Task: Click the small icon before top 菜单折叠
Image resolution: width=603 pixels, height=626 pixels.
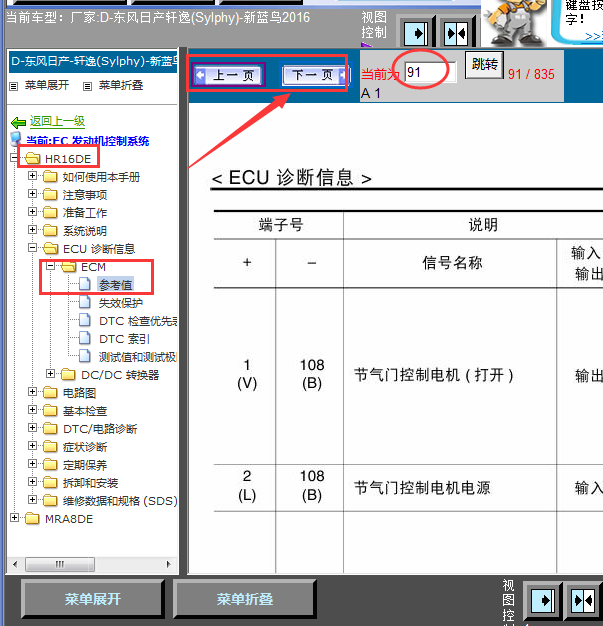Action: 87,86
